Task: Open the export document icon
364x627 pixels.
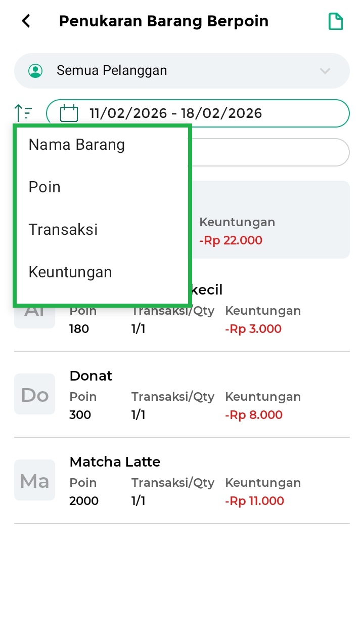Action: [x=336, y=21]
